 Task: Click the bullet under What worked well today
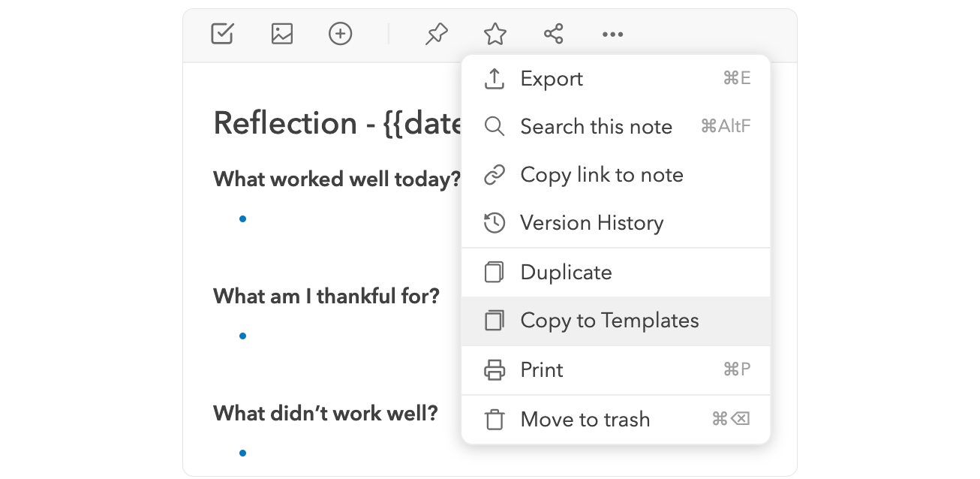coord(242,219)
